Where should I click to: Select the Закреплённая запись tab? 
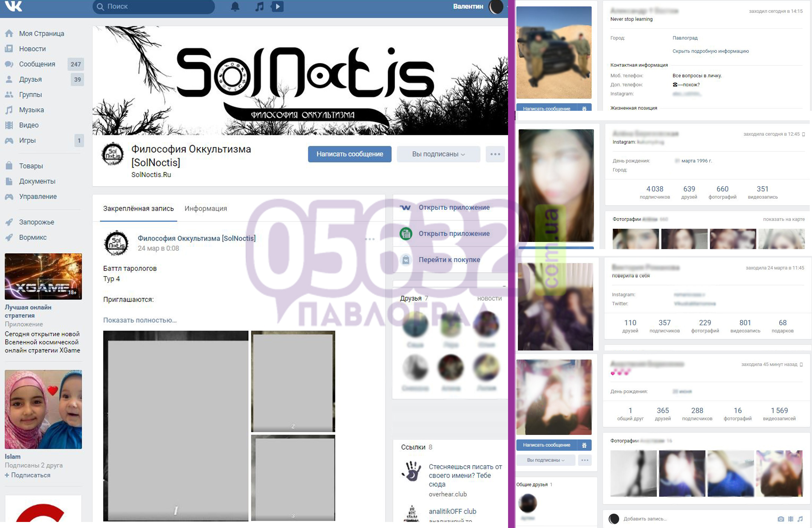(138, 208)
